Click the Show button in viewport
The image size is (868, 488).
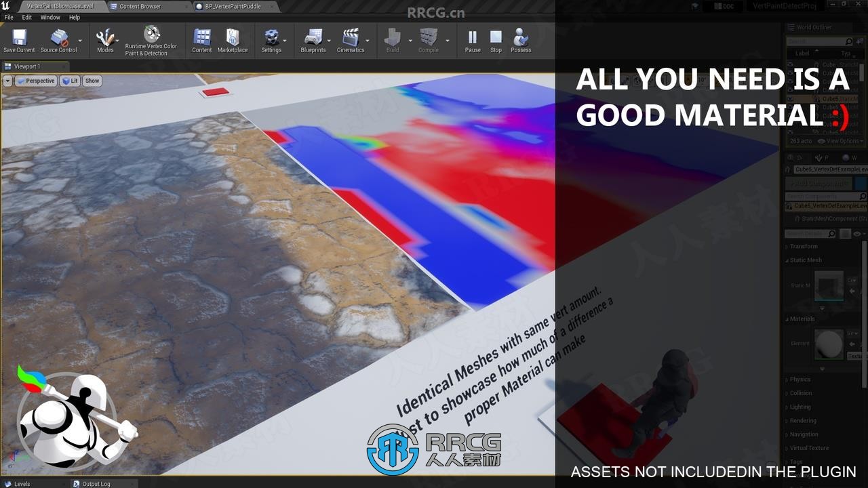[x=92, y=81]
